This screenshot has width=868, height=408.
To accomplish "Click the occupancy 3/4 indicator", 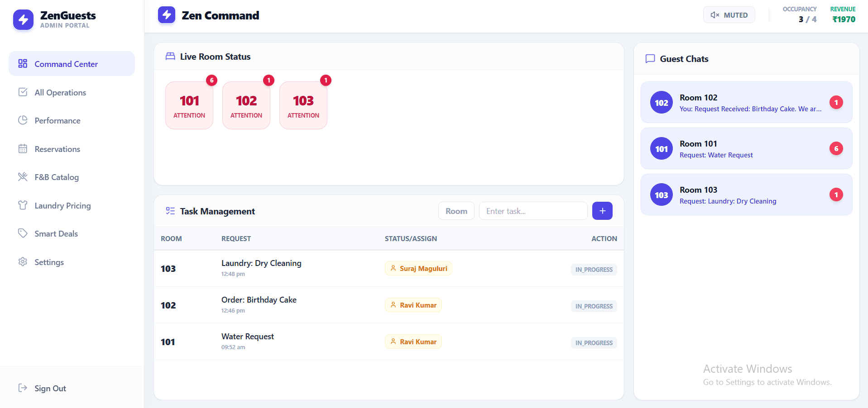I will click(x=800, y=19).
